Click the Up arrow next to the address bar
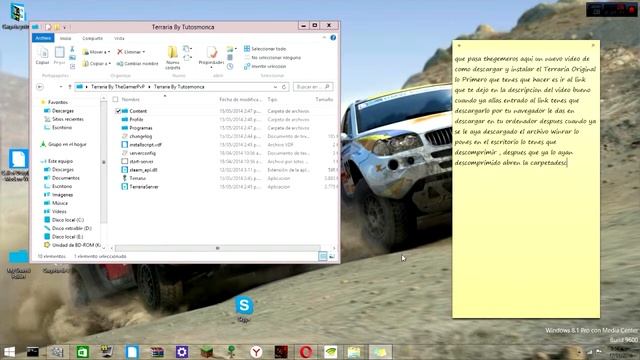 (69, 87)
